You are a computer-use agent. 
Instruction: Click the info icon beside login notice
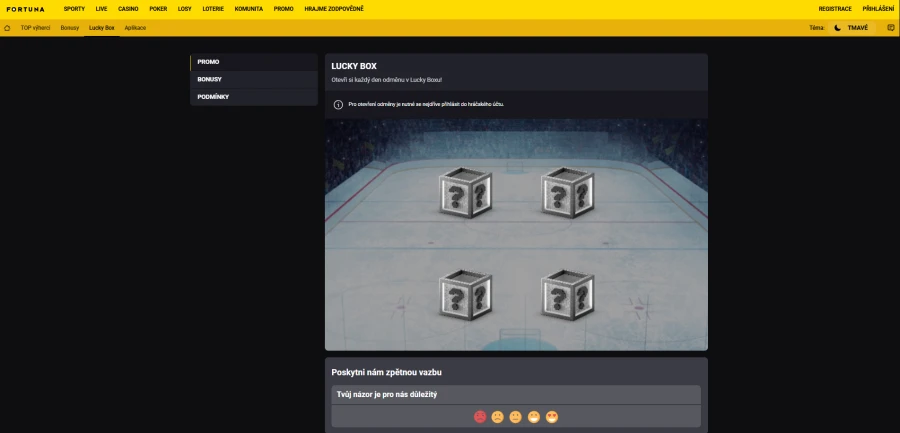[338, 105]
